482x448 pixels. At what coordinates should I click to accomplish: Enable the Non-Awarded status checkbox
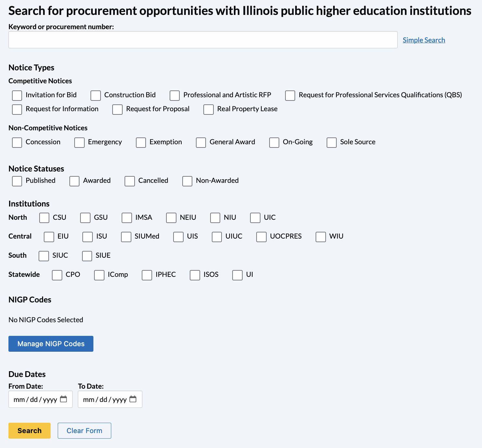pos(187,181)
